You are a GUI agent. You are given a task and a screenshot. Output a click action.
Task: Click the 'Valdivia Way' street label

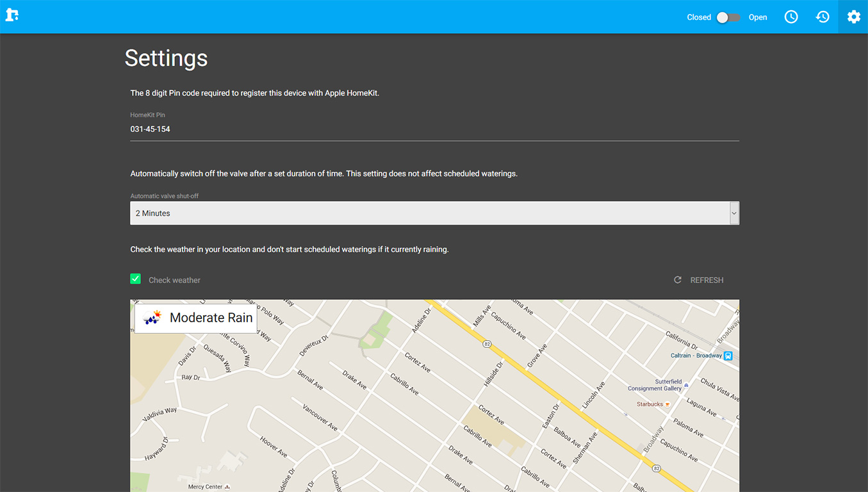click(160, 414)
